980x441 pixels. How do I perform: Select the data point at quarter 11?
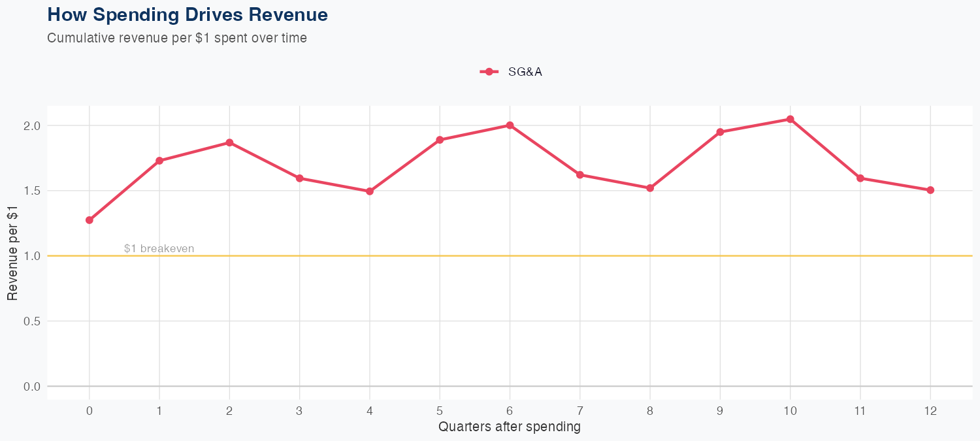pos(860,178)
